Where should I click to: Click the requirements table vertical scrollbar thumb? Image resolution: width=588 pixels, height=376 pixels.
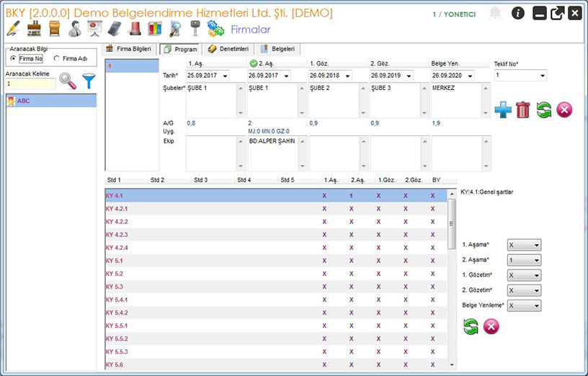pos(452,224)
